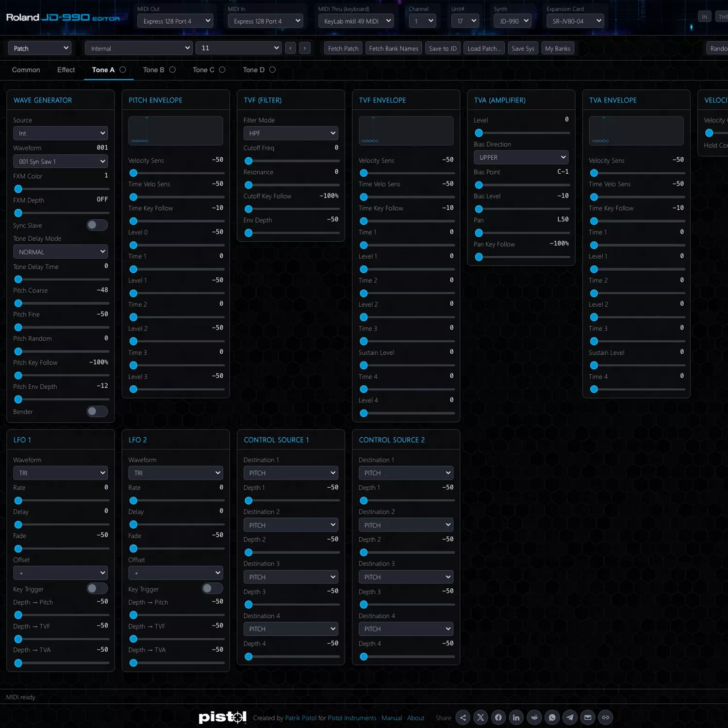Toggle the Tone C enable circle
Viewport: 728px width, 728px height.
(222, 69)
